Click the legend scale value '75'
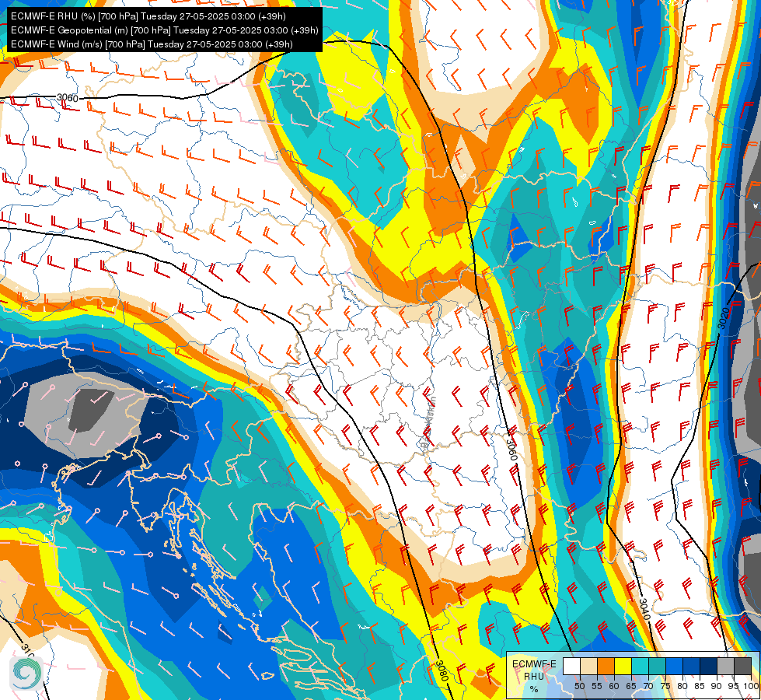This screenshot has width=761, height=700. click(665, 686)
